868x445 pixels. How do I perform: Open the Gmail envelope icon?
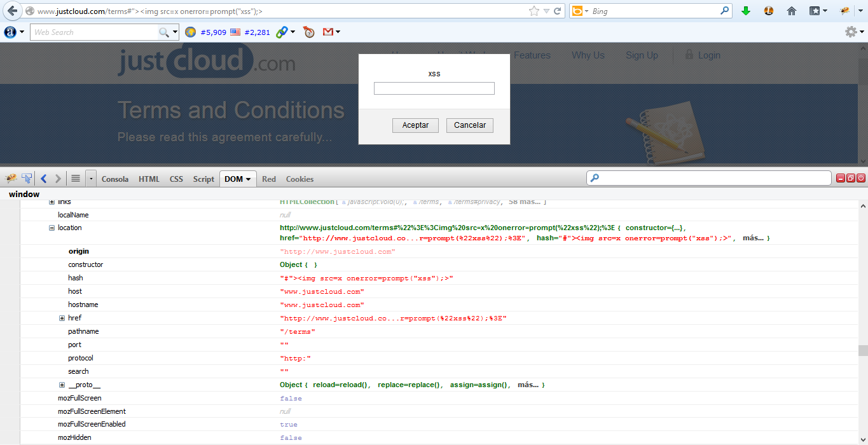pos(328,32)
